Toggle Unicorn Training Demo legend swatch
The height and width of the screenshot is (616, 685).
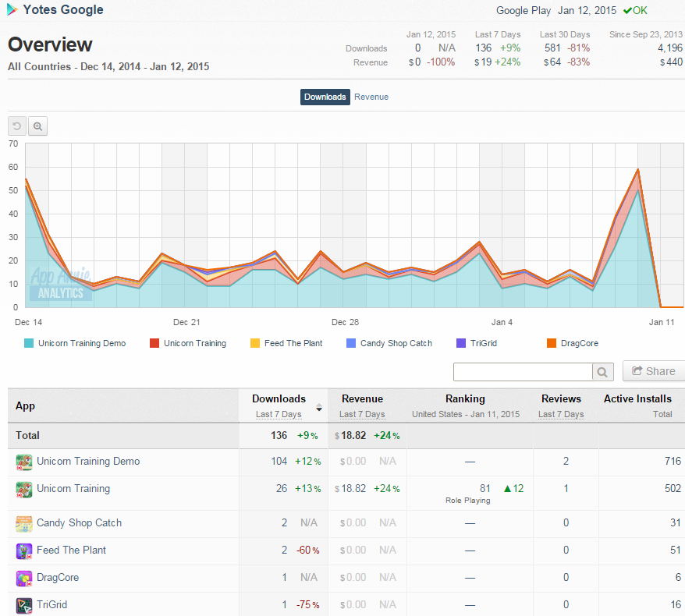29,343
